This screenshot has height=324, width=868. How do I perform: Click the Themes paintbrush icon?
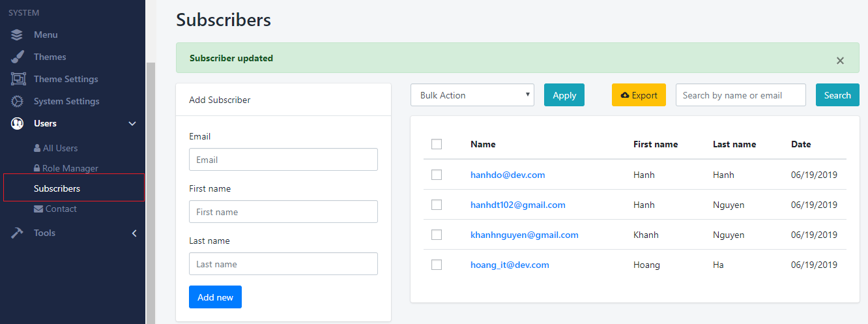click(x=18, y=57)
